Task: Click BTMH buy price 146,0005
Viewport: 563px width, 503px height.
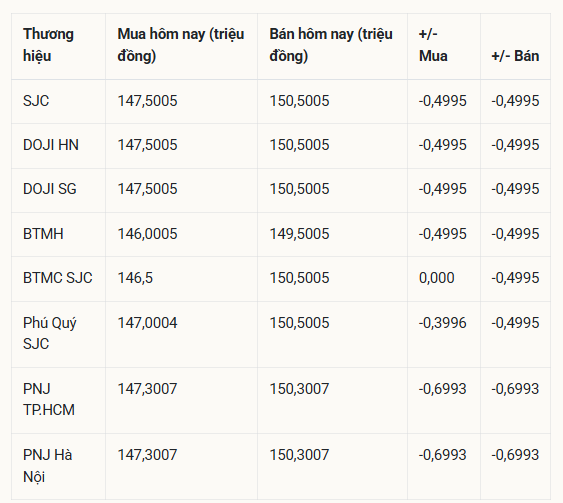Action: tap(148, 234)
